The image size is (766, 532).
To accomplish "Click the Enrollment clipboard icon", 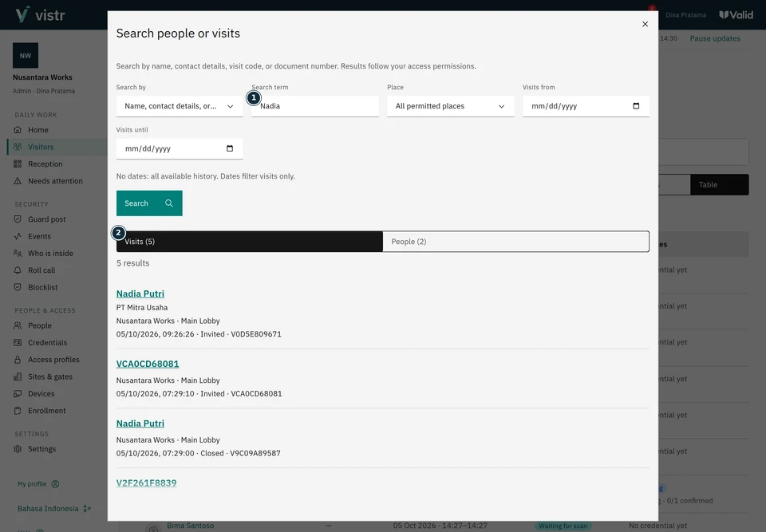I will [18, 411].
